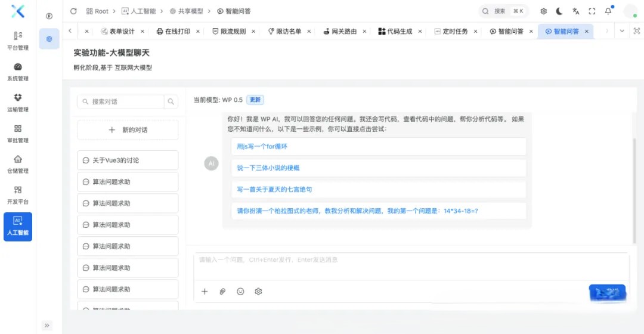This screenshot has width=644, height=334.
Task: Toggle fullscreen icon in header
Action: (592, 11)
